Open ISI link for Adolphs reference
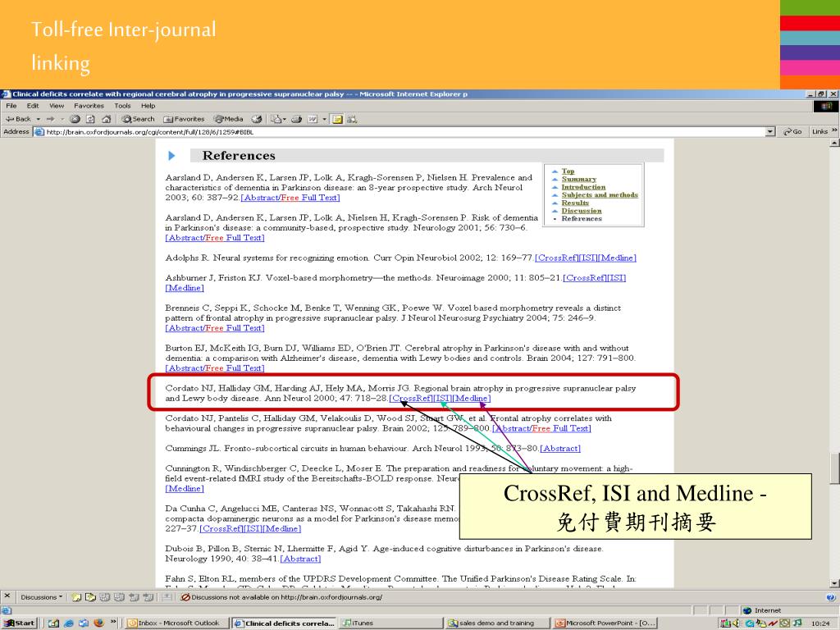This screenshot has height=630, width=840. pyautogui.click(x=588, y=258)
